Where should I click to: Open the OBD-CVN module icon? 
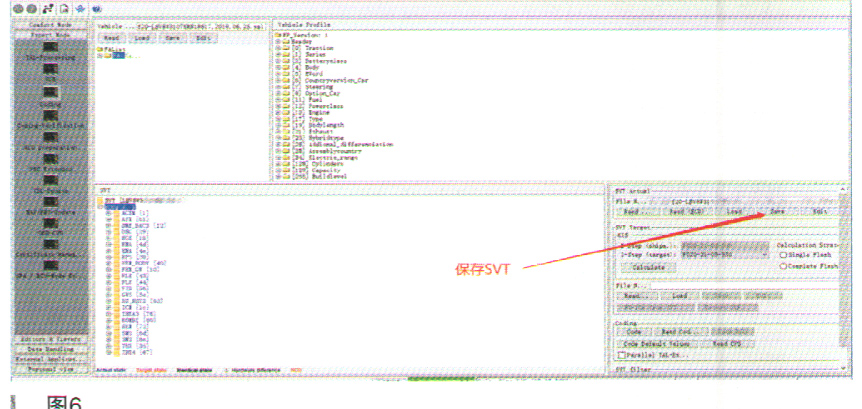[51, 223]
